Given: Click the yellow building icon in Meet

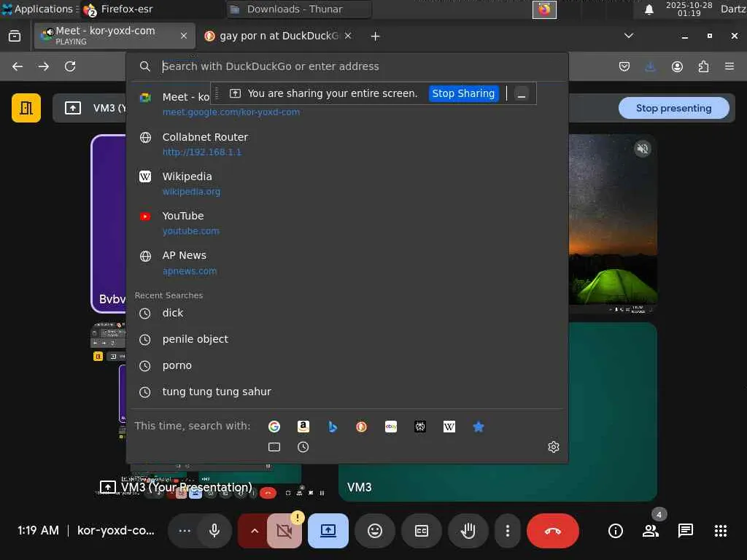Looking at the screenshot, I should (x=26, y=108).
